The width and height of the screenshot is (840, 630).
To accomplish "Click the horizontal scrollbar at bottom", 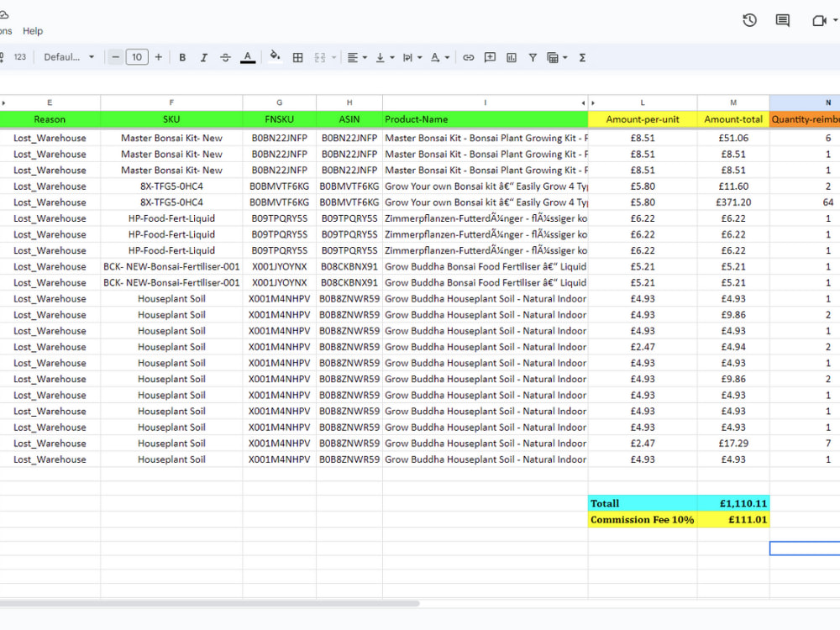I will click(209, 603).
